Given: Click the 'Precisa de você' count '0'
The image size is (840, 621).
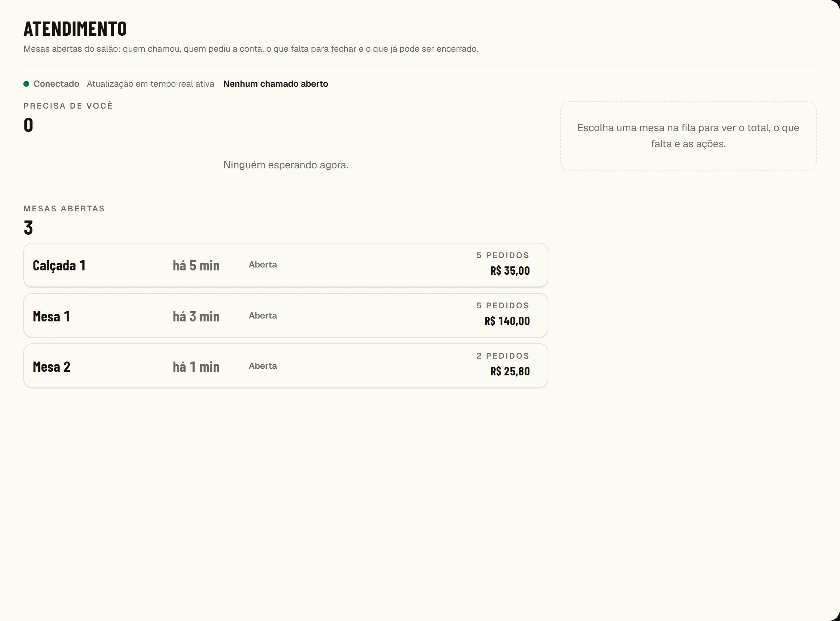Looking at the screenshot, I should (x=28, y=125).
